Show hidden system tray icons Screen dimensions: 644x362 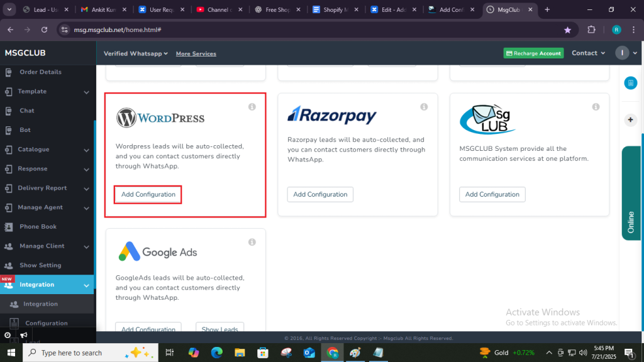(x=548, y=353)
